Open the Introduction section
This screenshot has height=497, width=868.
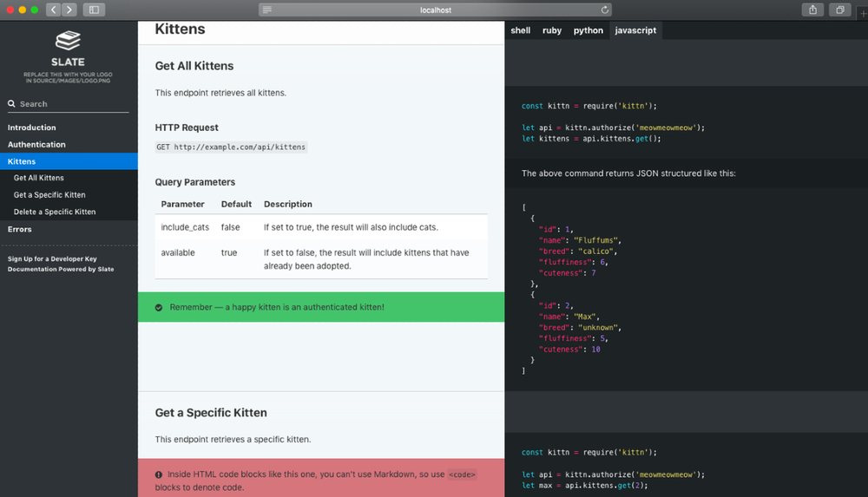pos(32,128)
